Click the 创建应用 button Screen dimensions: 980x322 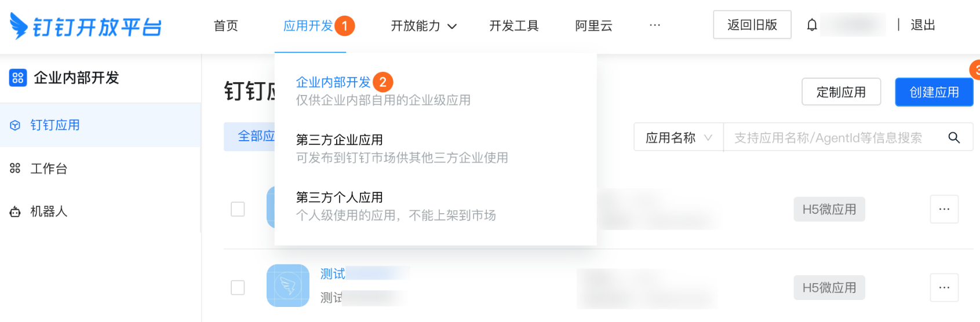[x=934, y=92]
